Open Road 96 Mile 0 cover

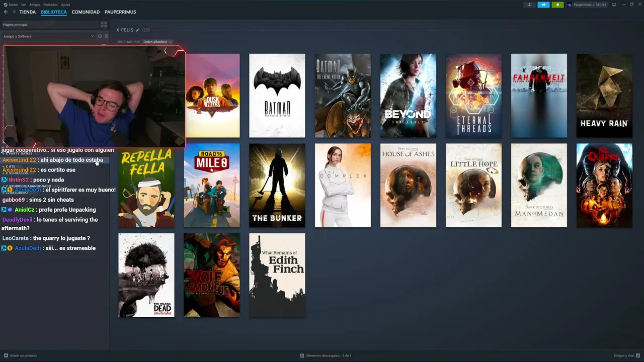(x=212, y=186)
